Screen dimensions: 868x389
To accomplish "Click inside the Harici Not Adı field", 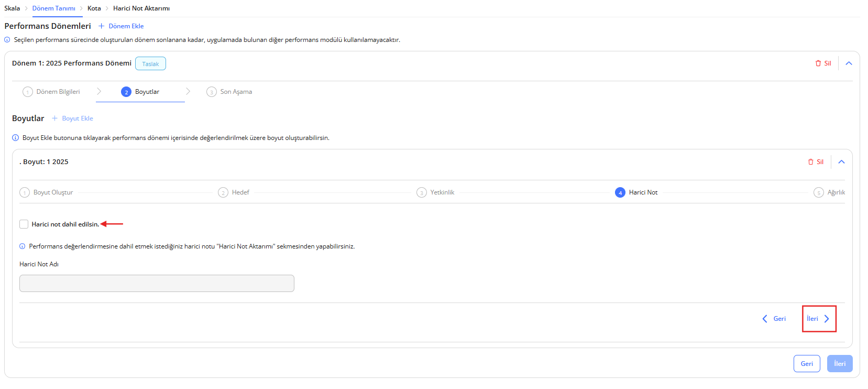I will [x=157, y=284].
